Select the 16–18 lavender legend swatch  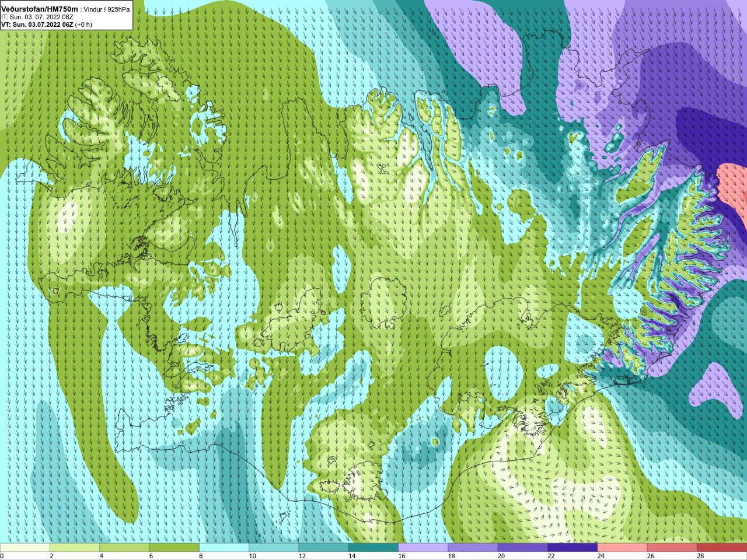423,548
